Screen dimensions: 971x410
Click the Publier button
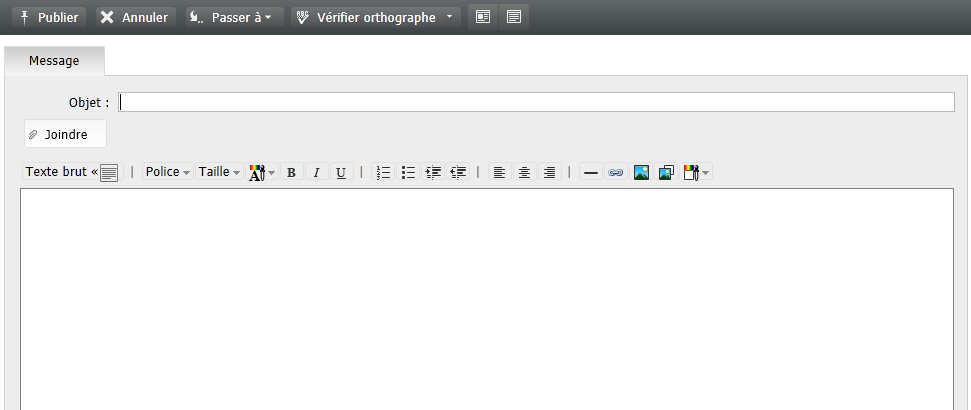pos(50,17)
